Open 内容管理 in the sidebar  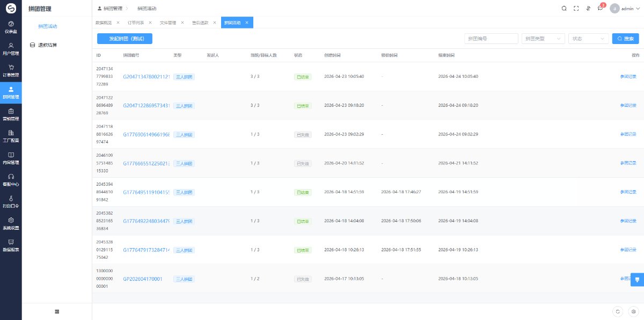pos(11,158)
